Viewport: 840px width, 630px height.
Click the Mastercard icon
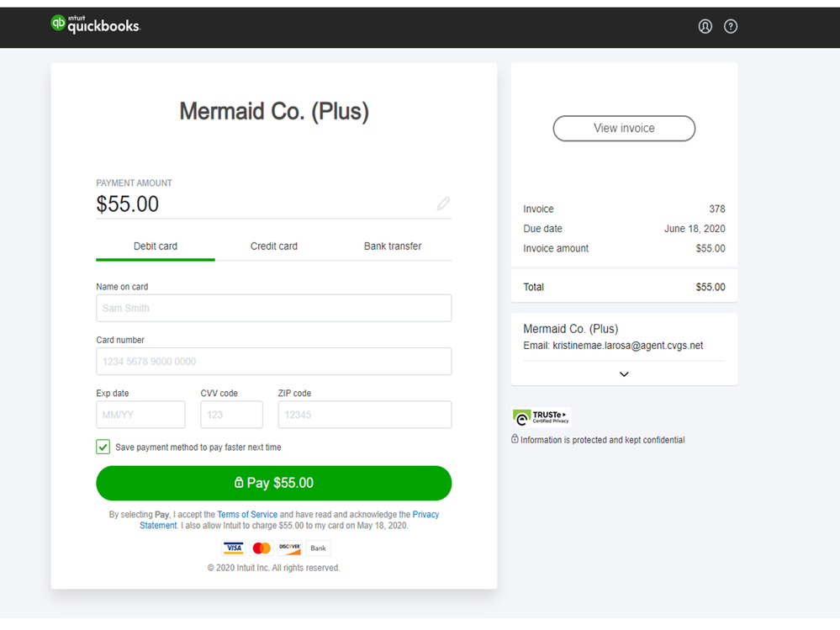point(262,548)
